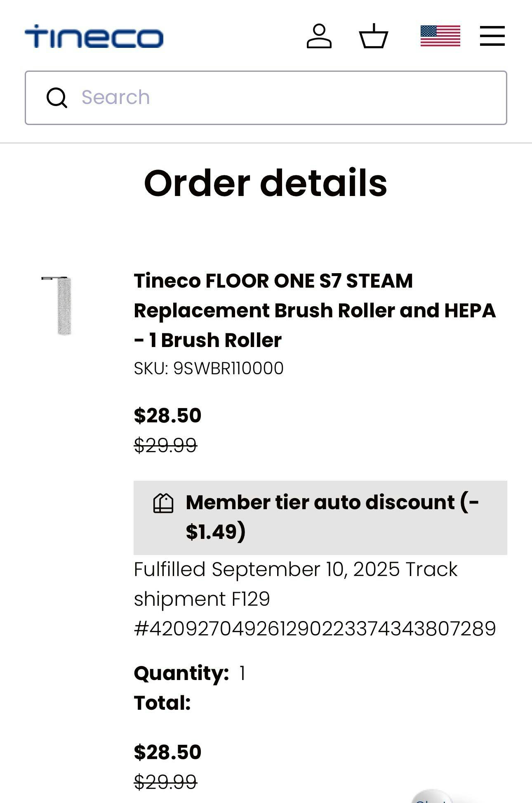Open the hamburger navigation menu
532x803 pixels.
click(492, 36)
